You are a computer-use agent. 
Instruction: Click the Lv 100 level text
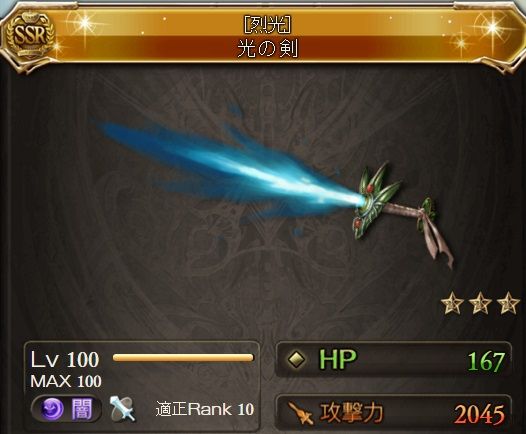coord(65,360)
